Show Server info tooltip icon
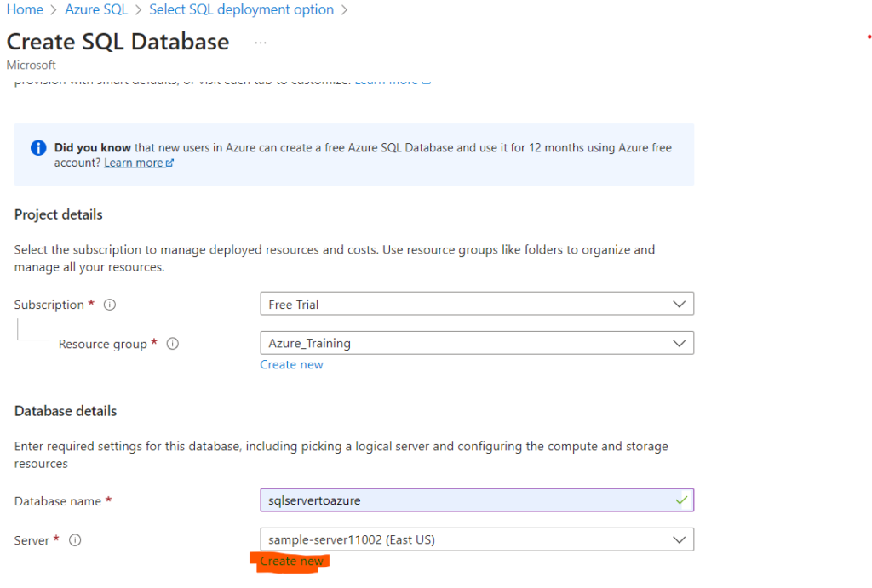The height and width of the screenshot is (588, 872). tap(75, 540)
